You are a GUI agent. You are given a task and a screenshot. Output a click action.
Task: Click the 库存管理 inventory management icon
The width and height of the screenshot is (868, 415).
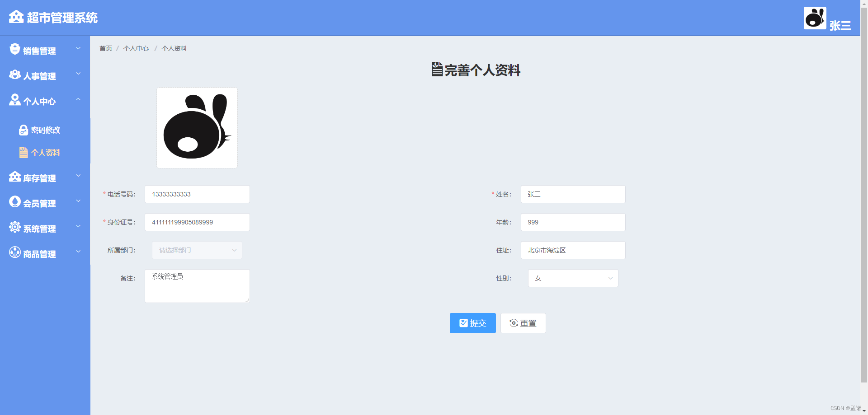(x=14, y=177)
